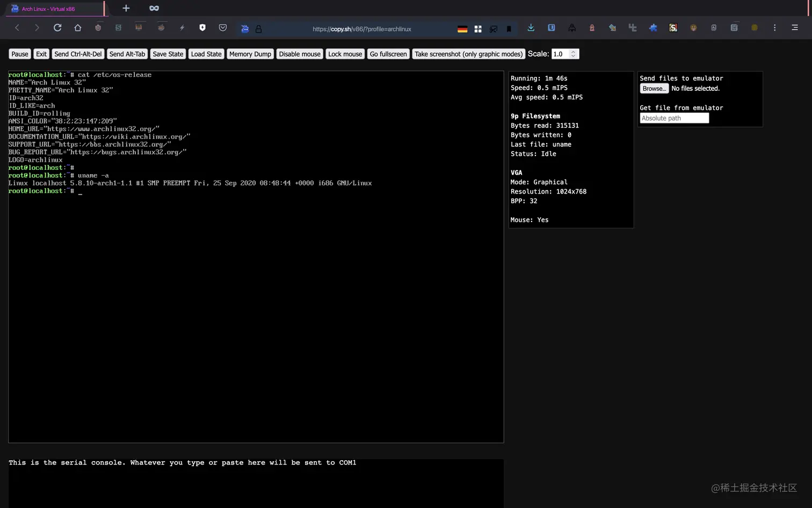Click the monkey face extension icon
812x508 pixels.
click(x=693, y=27)
